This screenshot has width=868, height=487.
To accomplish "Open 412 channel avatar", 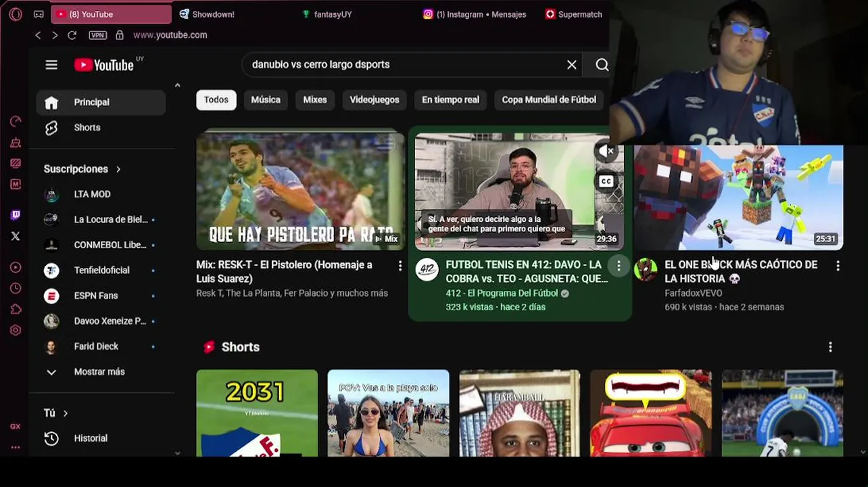I will 427,270.
